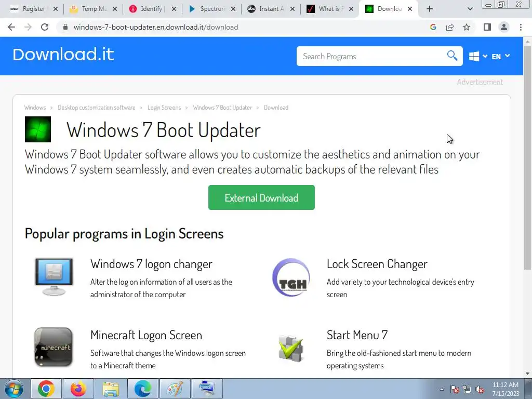
Task: Open Paint from the taskbar
Action: [175, 389]
